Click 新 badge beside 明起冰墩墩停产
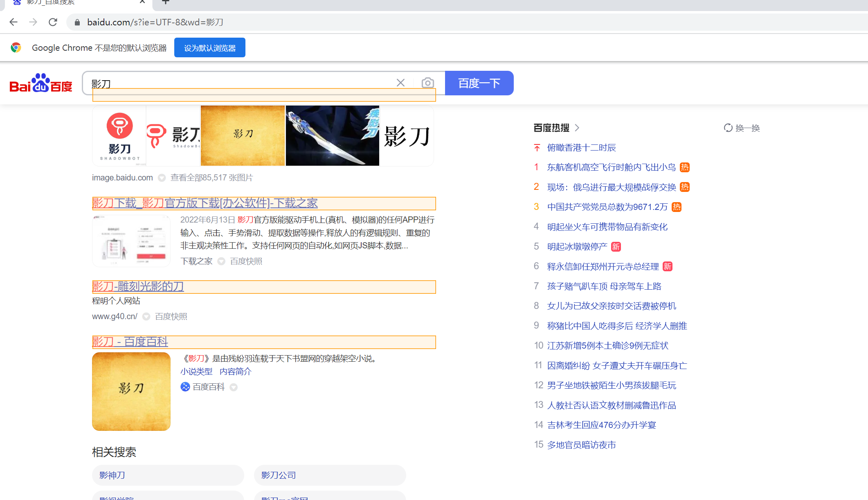 [x=616, y=247]
